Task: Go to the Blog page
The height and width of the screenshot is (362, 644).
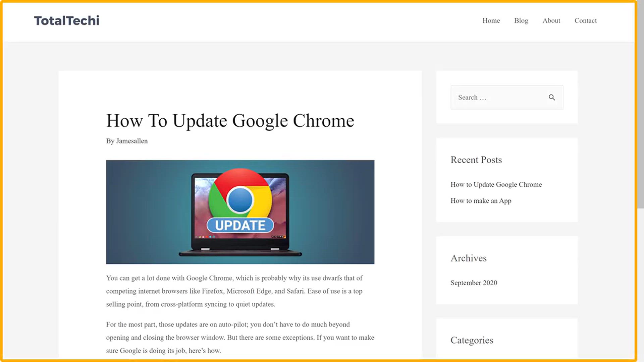Action: [x=521, y=20]
